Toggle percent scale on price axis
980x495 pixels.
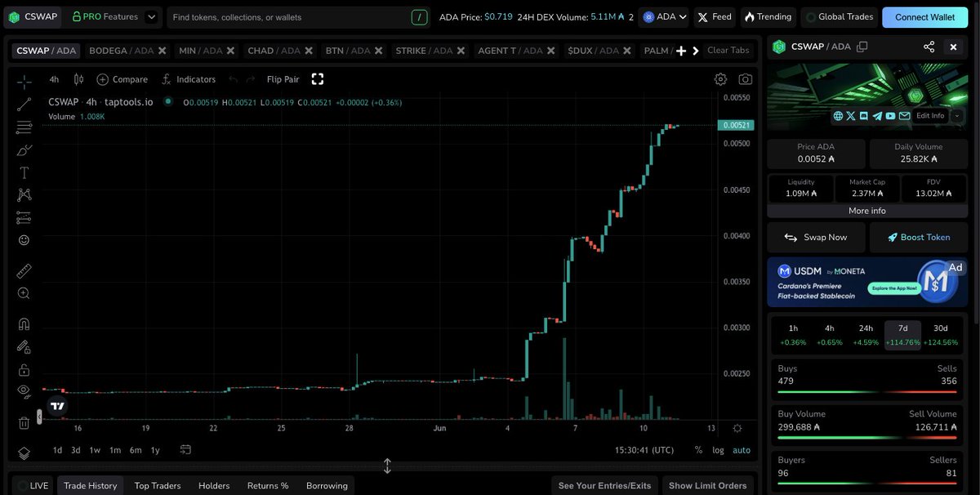point(698,450)
